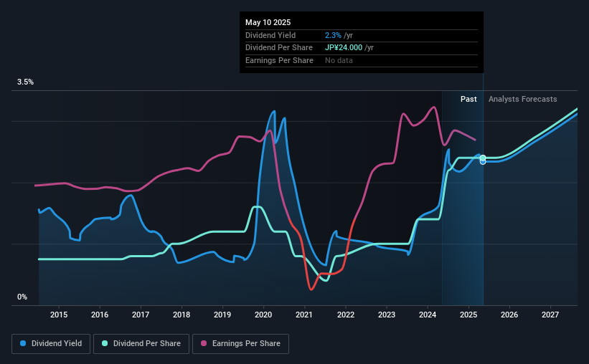The height and width of the screenshot is (364, 589).
Task: Click the teal data point marker at May 2025
Action: click(483, 158)
